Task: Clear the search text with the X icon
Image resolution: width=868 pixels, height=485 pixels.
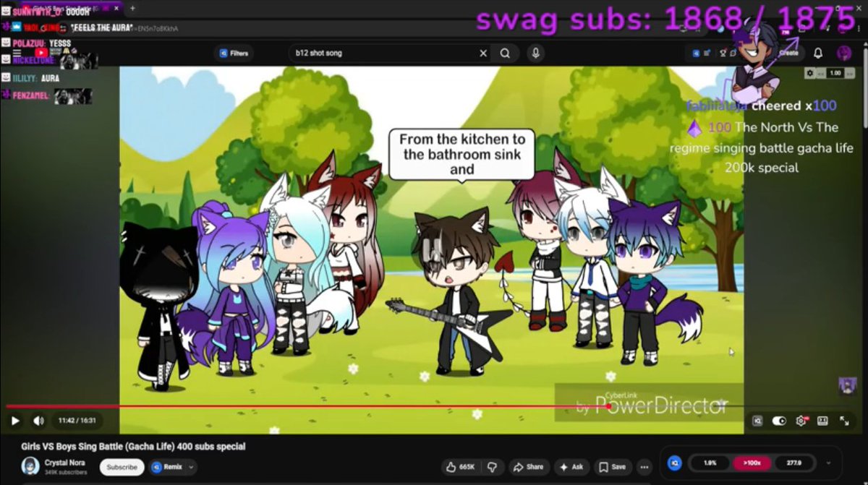Action: (x=483, y=53)
